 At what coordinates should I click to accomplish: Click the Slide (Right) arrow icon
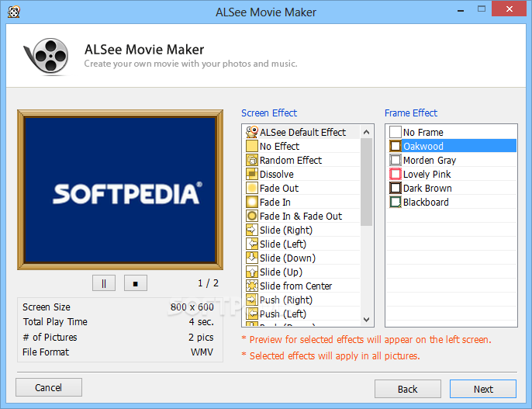pyautogui.click(x=252, y=230)
